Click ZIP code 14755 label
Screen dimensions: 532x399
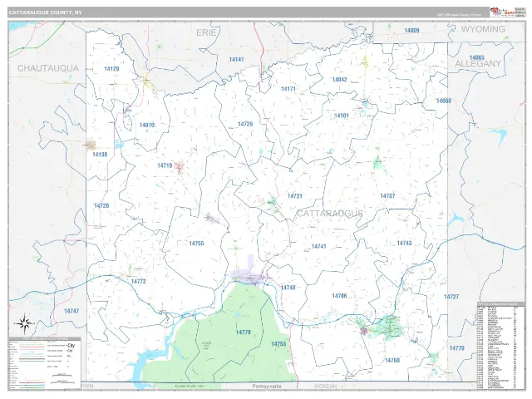point(196,244)
